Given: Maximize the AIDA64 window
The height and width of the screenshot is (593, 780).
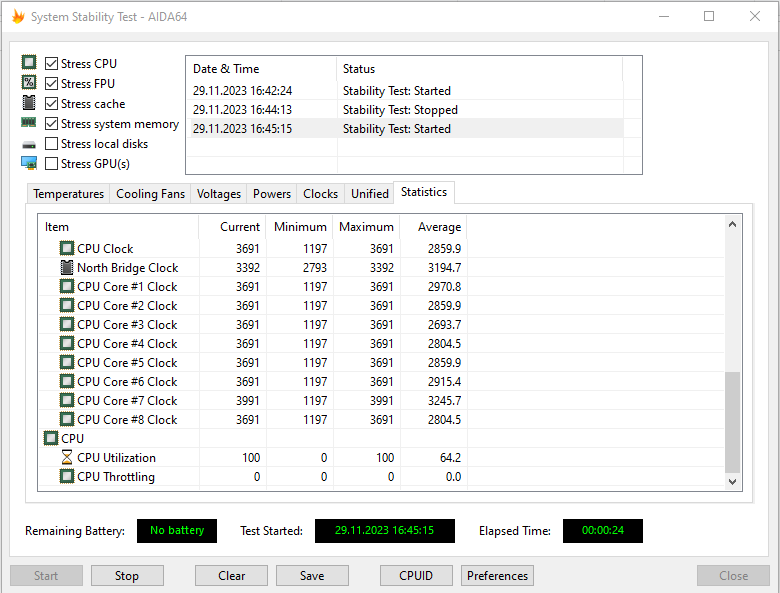Looking at the screenshot, I should [709, 16].
